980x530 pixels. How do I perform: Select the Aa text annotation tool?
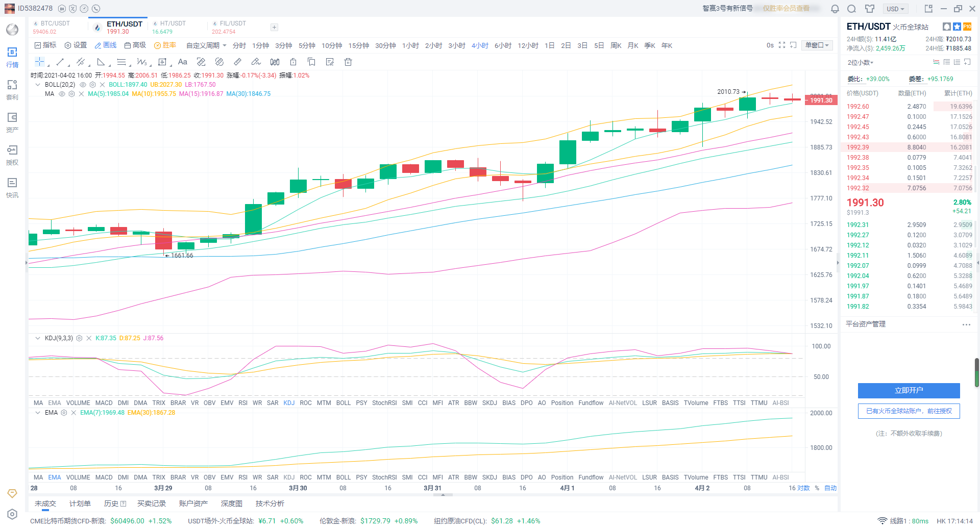point(182,62)
